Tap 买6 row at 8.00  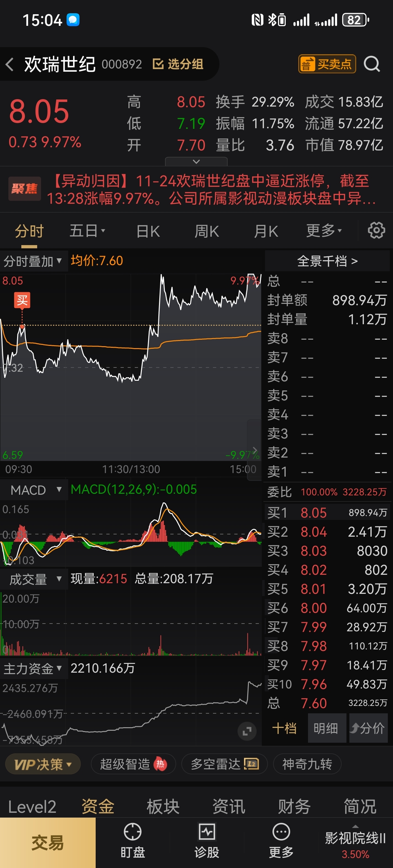[327, 608]
